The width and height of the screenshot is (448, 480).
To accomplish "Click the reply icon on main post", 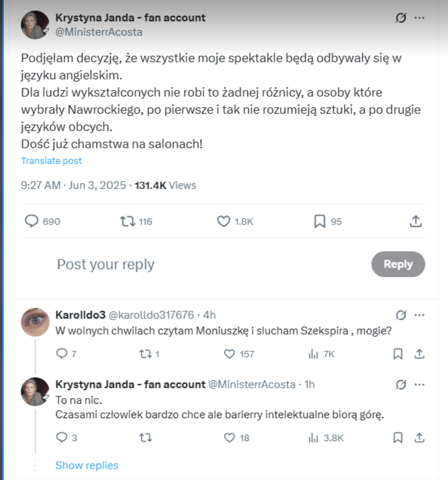I will tap(32, 221).
